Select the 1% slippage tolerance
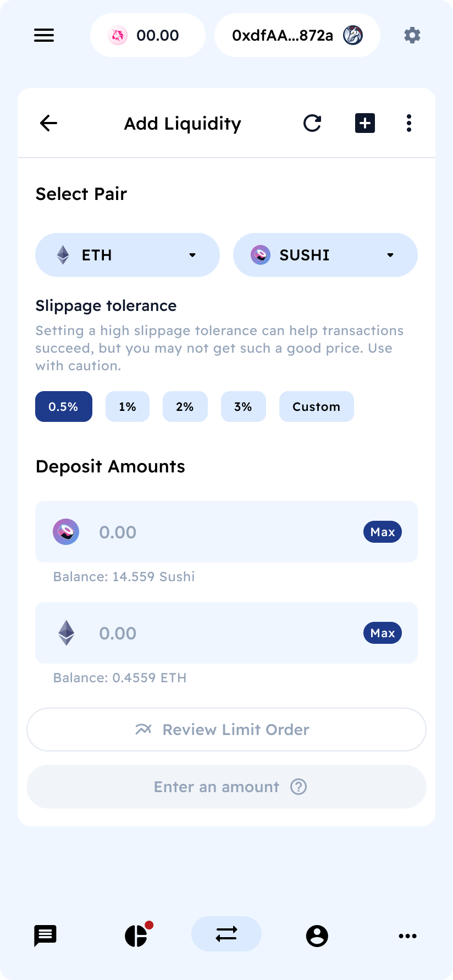The width and height of the screenshot is (453, 980). (127, 407)
